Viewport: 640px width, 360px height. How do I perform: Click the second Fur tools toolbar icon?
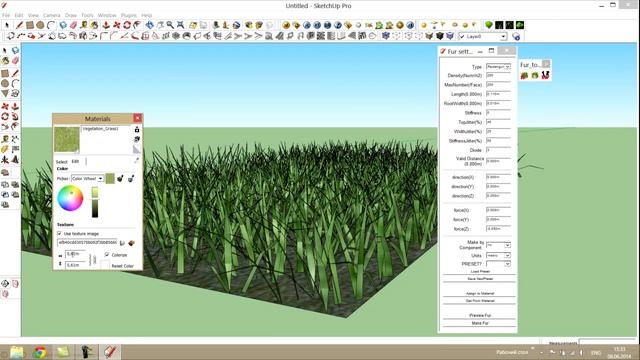535,75
